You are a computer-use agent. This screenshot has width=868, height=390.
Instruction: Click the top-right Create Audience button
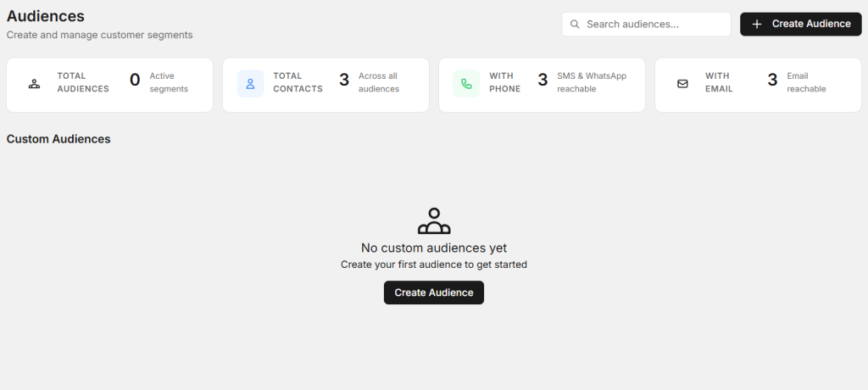(801, 25)
